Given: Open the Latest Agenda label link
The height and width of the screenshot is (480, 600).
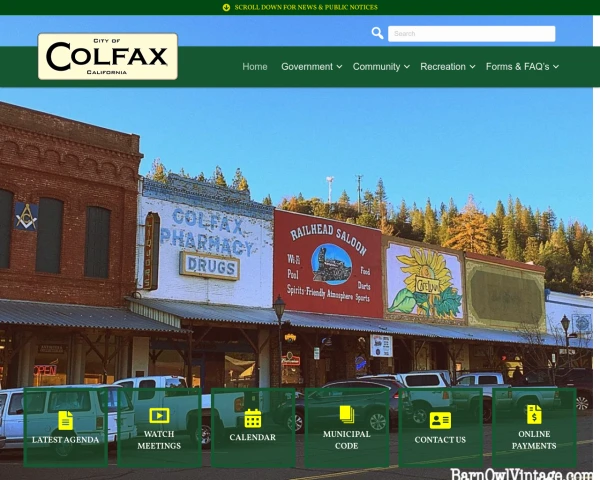Looking at the screenshot, I should pos(65,440).
